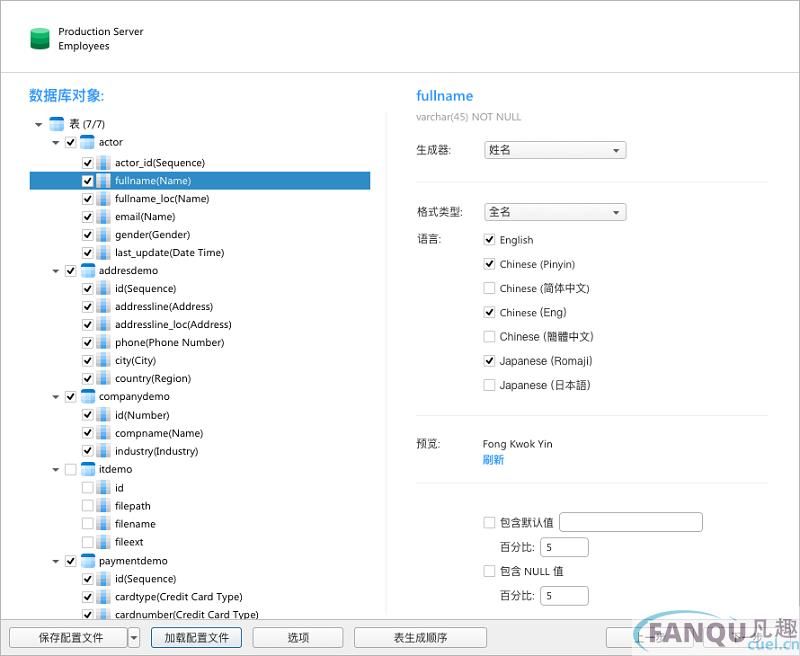This screenshot has width=800, height=656.
Task: Click the column icon beside email(Name)
Action: click(x=103, y=217)
